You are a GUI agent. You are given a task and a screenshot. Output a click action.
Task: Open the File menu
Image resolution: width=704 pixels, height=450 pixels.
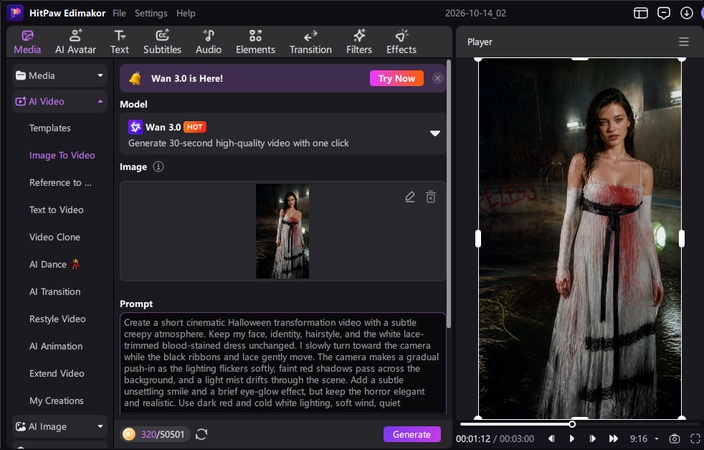[119, 13]
